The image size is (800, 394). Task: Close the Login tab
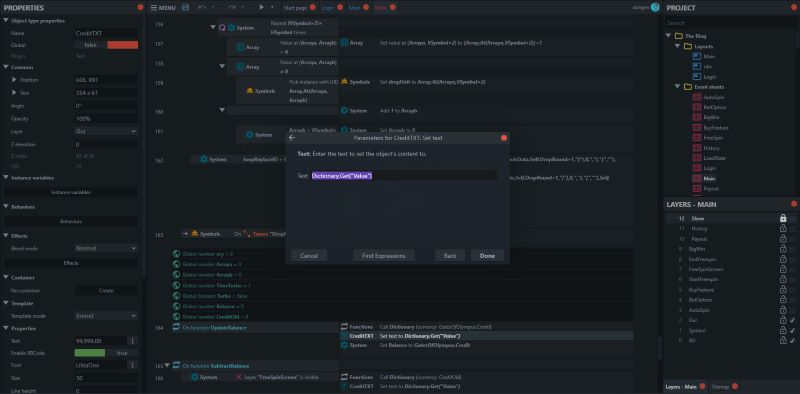[x=340, y=8]
